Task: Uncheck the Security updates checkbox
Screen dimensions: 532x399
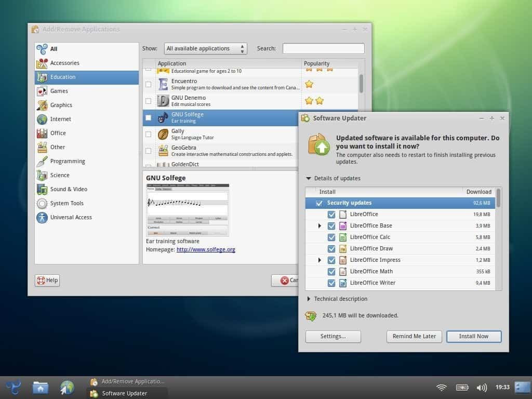Action: click(x=319, y=203)
